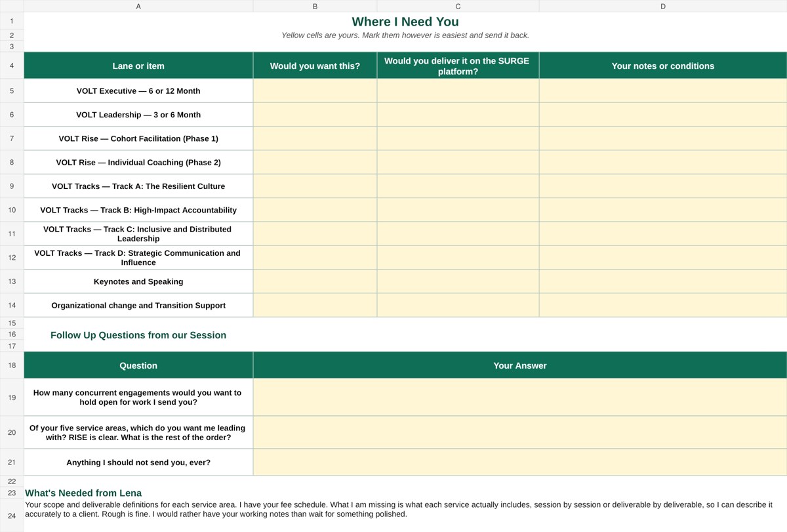Click SURGE platform cell for Track D row
This screenshot has width=787, height=532.
tap(458, 258)
